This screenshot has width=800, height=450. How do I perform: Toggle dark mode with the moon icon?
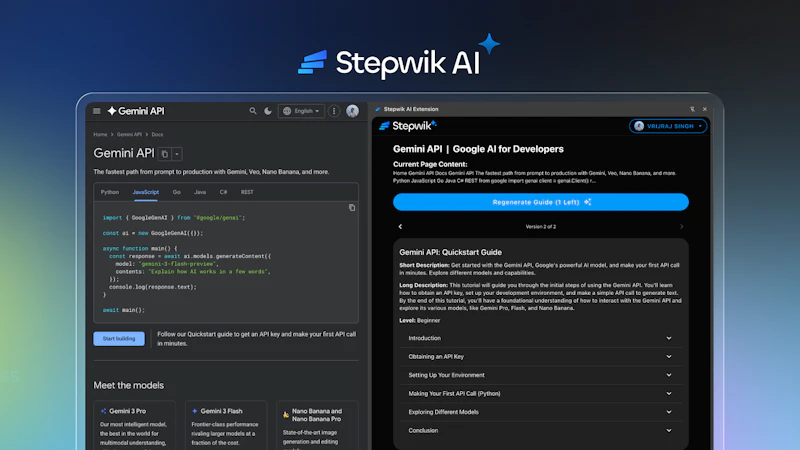268,111
